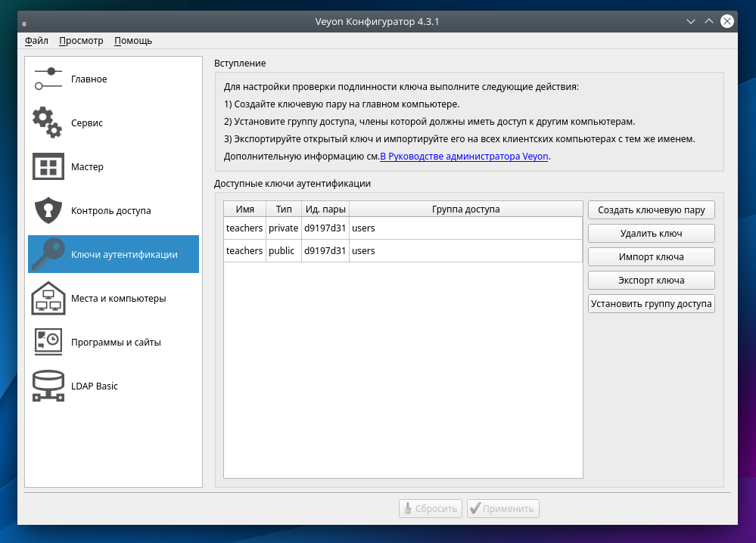756x543 pixels.
Task: Open the Помощь menu
Action: pyautogui.click(x=133, y=41)
